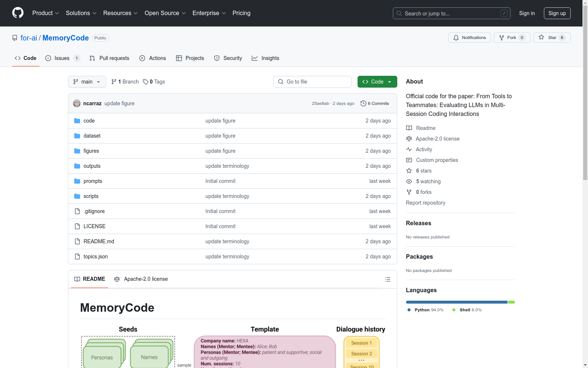
Task: Click the Search or jump to field
Action: pyautogui.click(x=452, y=13)
